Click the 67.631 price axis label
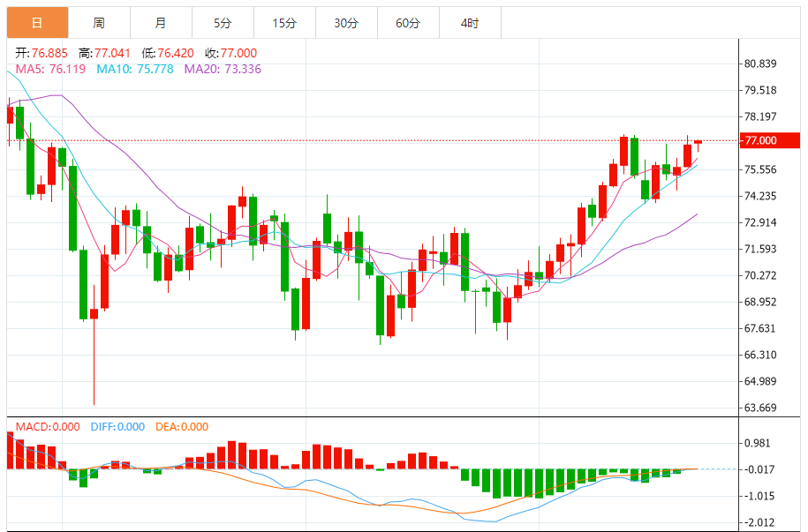Image resolution: width=808 pixels, height=532 pixels. pyautogui.click(x=760, y=328)
